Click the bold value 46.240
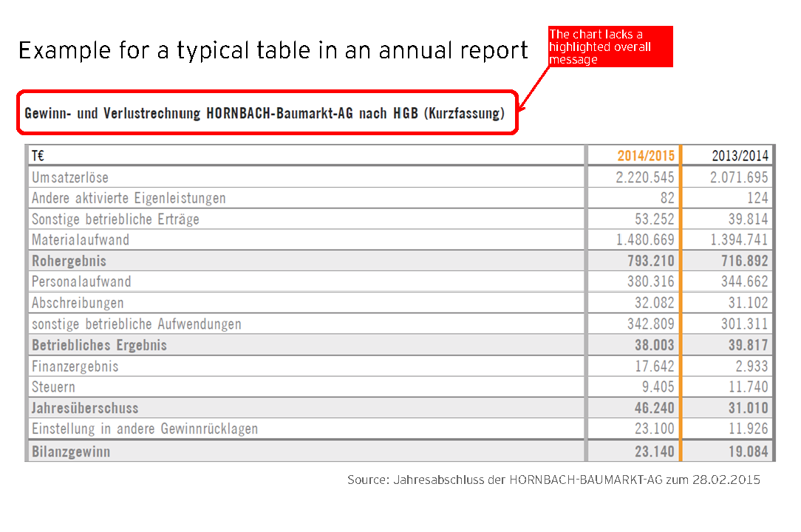This screenshot has width=801, height=532. click(655, 409)
